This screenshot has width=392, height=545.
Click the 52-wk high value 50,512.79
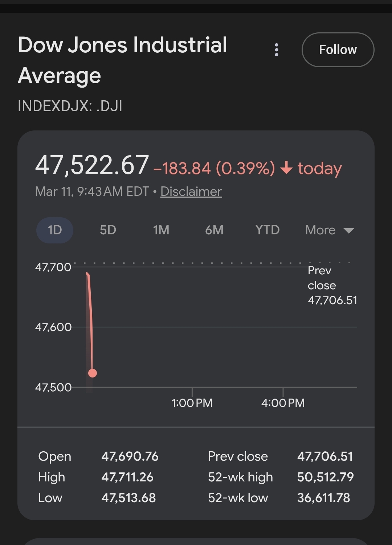coord(325,477)
